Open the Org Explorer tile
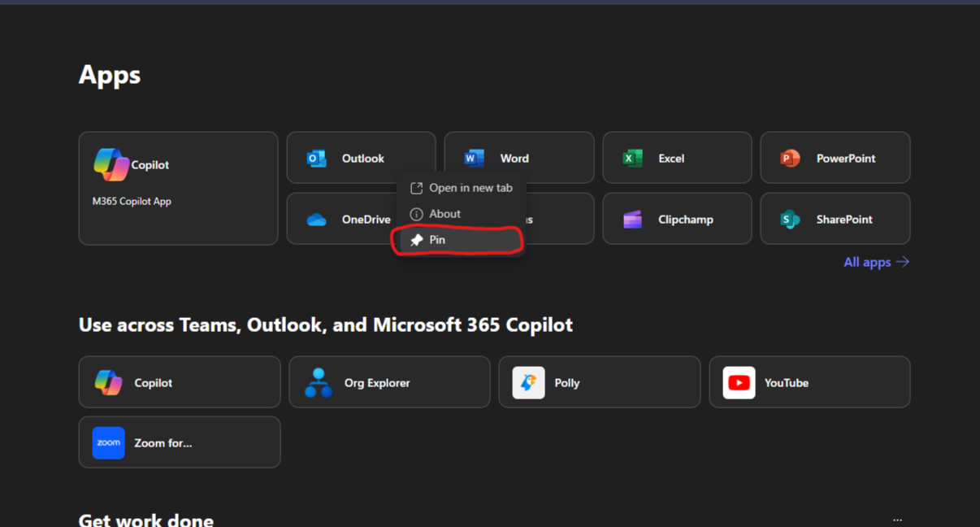The image size is (980, 527). tap(389, 382)
